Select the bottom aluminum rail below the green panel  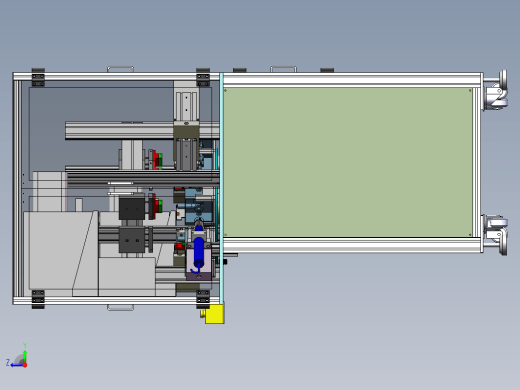(x=353, y=245)
